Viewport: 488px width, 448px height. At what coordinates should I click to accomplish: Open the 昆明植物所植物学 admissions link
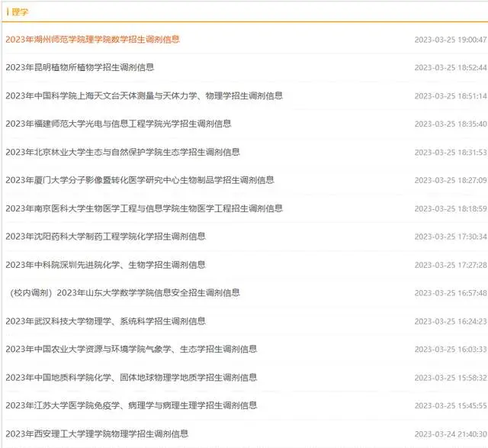[79, 67]
